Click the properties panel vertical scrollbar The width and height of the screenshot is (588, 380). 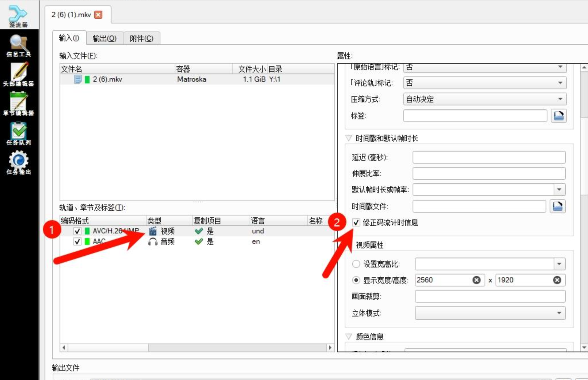pyautogui.click(x=584, y=208)
